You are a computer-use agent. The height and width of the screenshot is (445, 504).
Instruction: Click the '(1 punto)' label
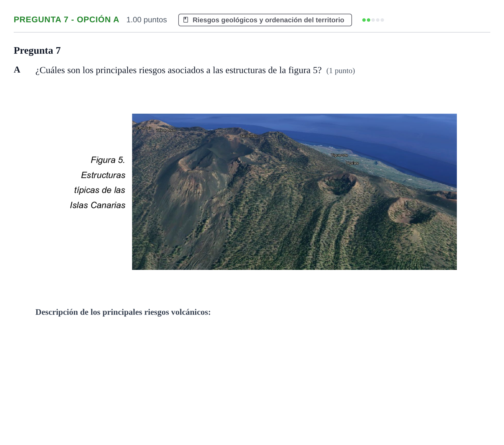(x=341, y=71)
